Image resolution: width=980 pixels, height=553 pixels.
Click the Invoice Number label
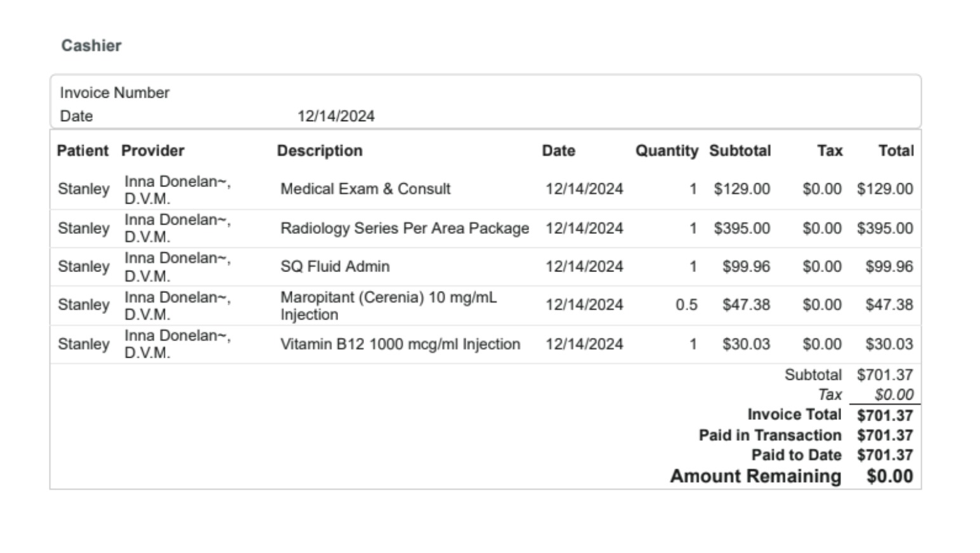(x=115, y=93)
